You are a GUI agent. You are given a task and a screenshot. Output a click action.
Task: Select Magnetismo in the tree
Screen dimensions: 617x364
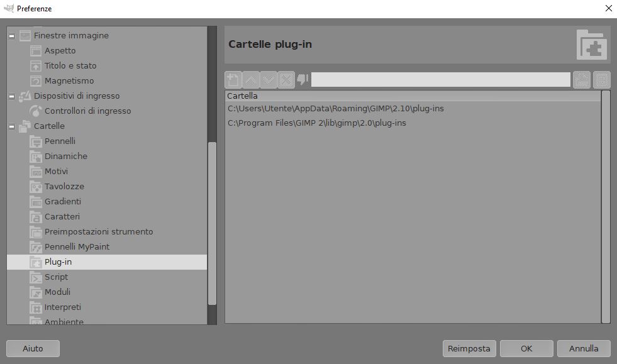coord(69,80)
